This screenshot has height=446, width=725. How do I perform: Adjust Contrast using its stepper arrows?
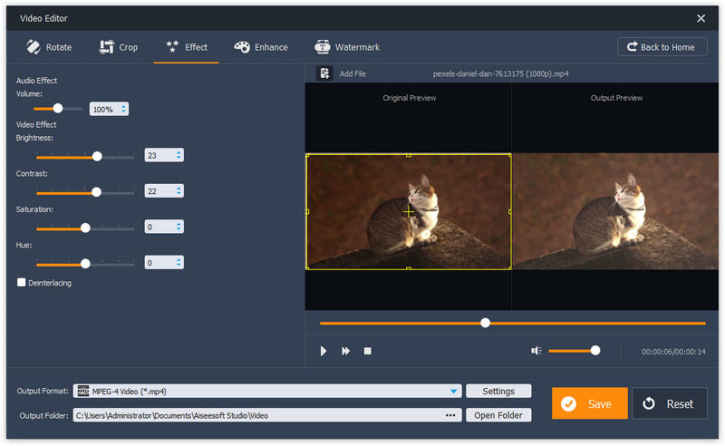pyautogui.click(x=179, y=191)
